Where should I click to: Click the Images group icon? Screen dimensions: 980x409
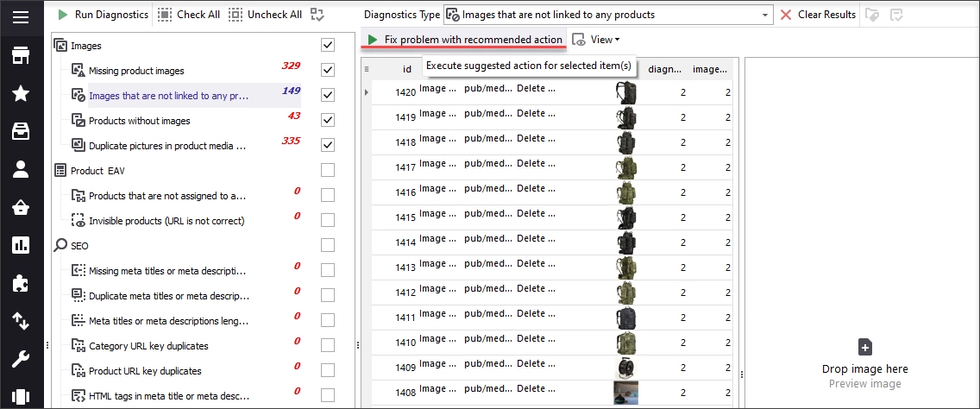point(60,45)
